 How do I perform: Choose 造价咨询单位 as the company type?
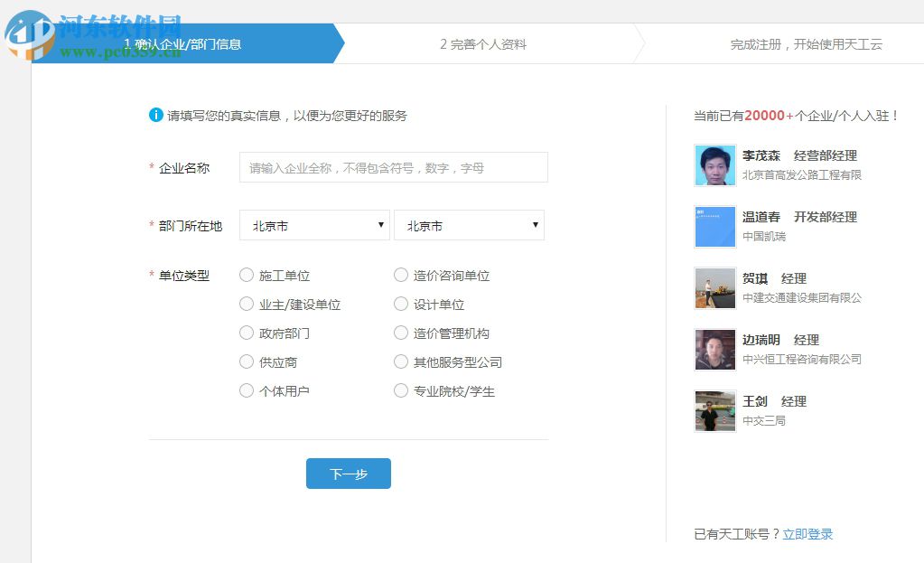(400, 275)
